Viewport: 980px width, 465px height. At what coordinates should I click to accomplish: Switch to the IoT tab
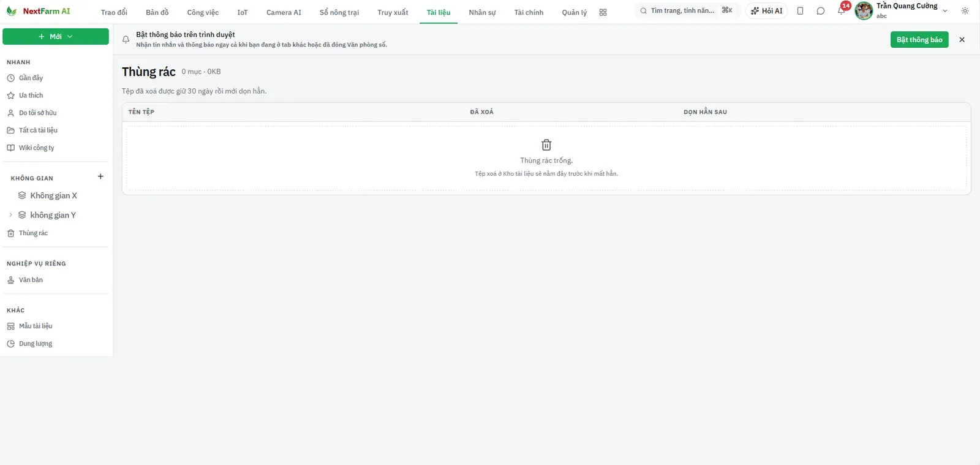coord(243,12)
